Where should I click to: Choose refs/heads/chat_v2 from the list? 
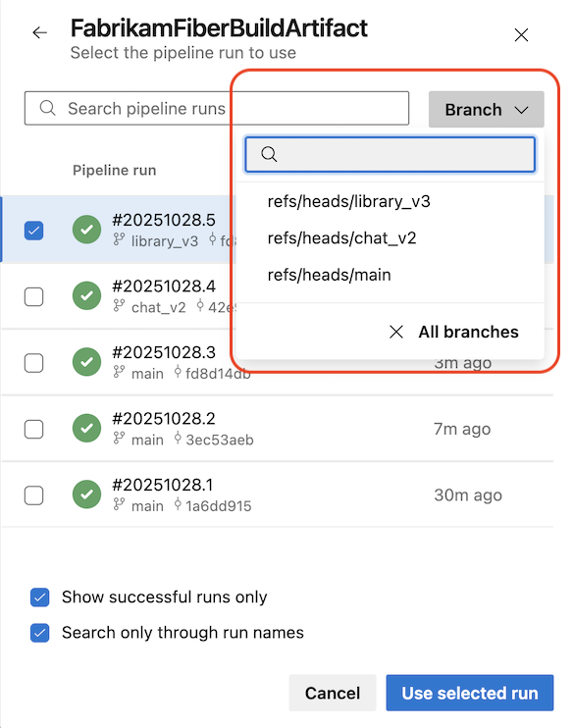click(341, 238)
